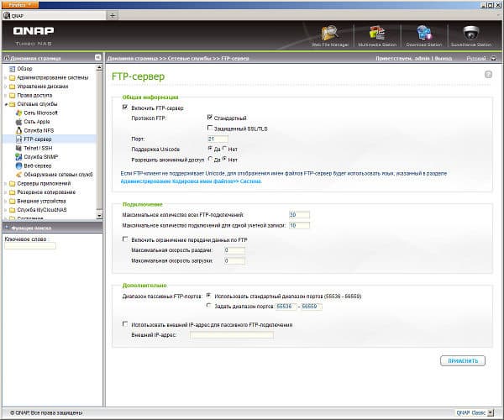Click the port 21 input field
The image size is (504, 420).
click(x=218, y=139)
